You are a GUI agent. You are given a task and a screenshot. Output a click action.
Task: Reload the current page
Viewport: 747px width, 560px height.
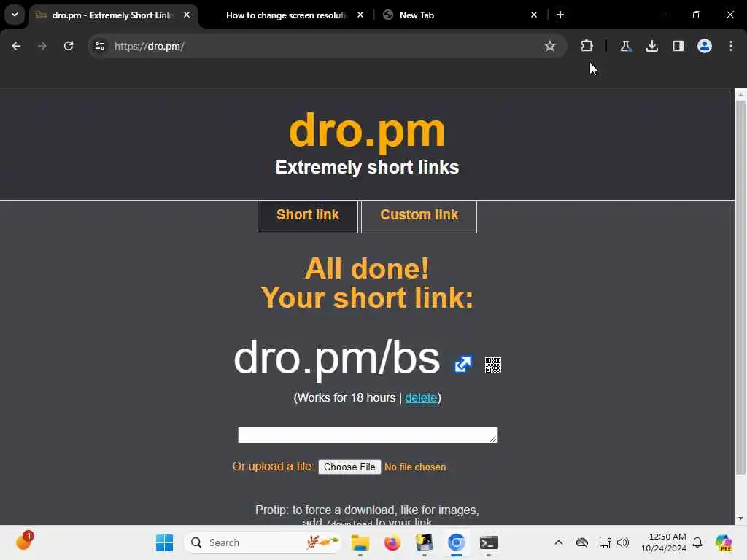[x=69, y=46]
